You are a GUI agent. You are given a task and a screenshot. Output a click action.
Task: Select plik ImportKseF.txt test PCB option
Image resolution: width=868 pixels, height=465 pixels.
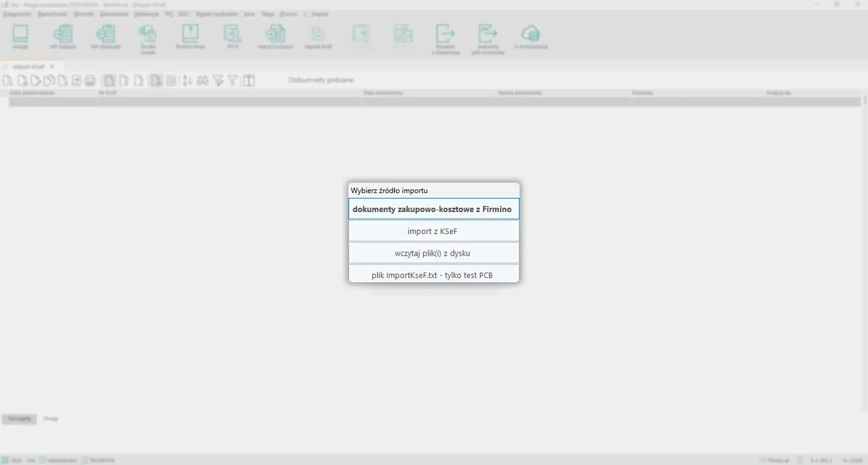click(433, 275)
